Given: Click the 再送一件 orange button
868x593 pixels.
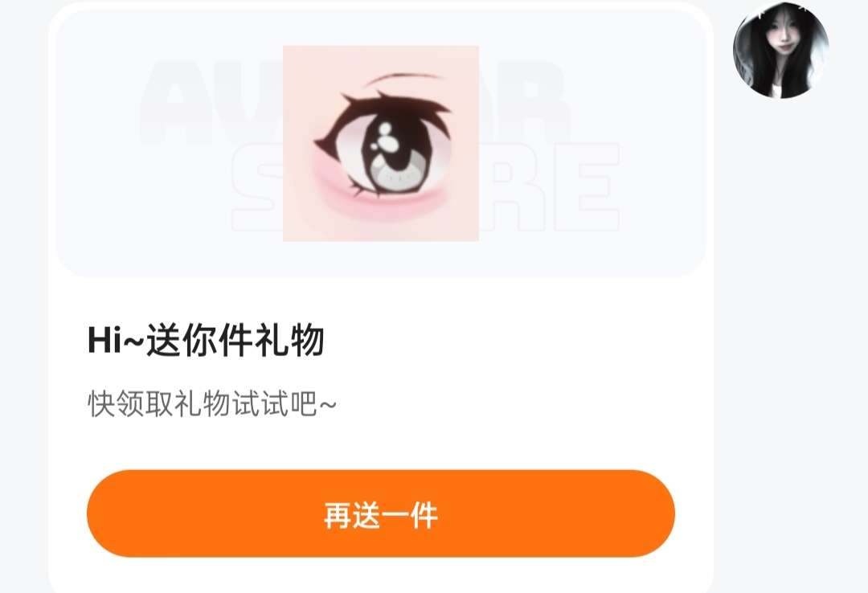Looking at the screenshot, I should (381, 513).
